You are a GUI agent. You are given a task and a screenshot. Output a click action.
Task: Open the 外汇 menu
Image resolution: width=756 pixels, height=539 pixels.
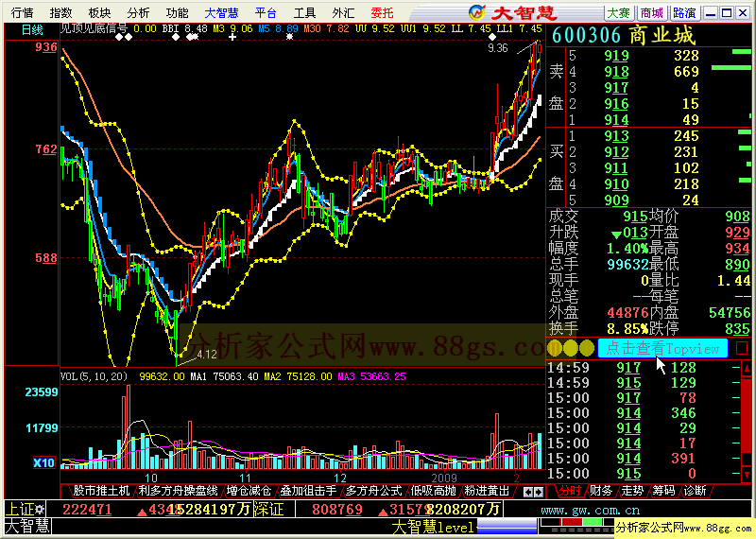tap(343, 12)
